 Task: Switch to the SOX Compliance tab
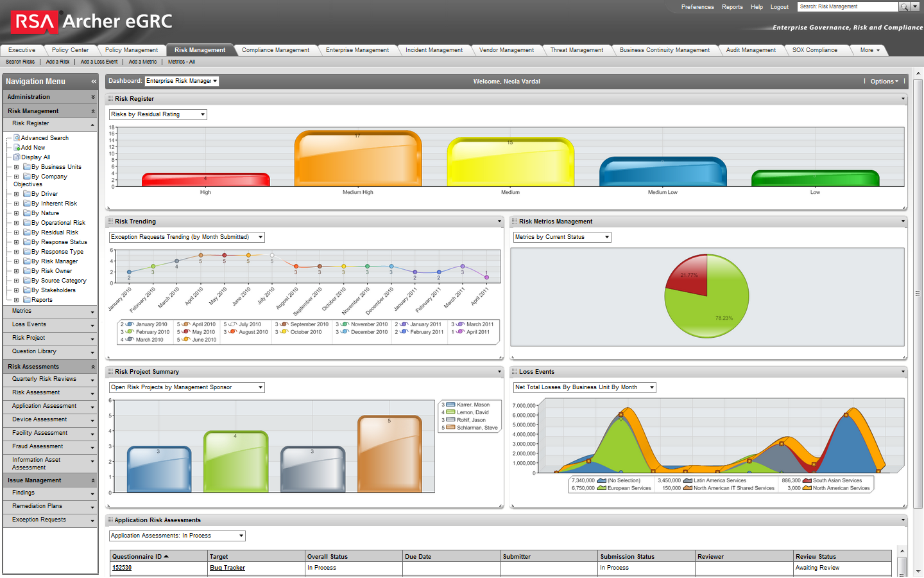pyautogui.click(x=814, y=50)
